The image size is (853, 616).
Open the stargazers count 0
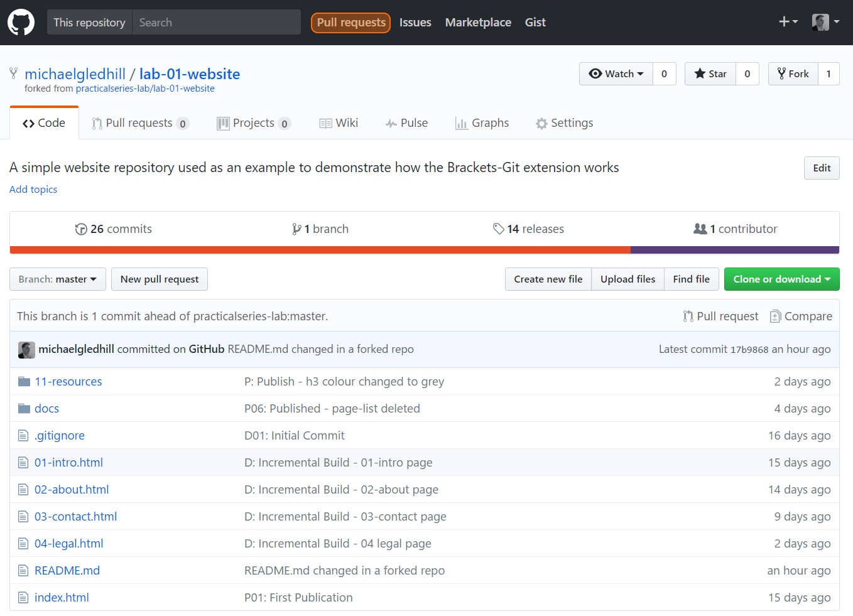tap(747, 73)
